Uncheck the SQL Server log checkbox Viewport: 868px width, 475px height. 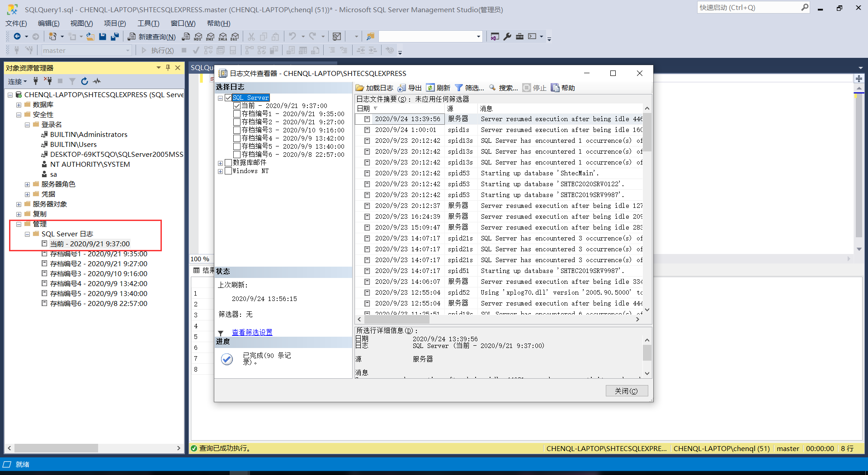point(228,98)
